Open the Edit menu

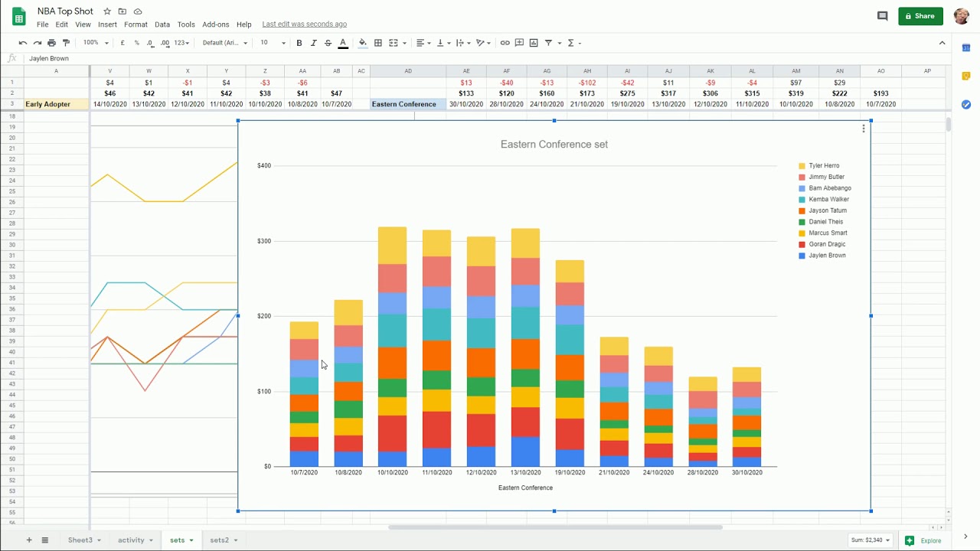click(62, 24)
